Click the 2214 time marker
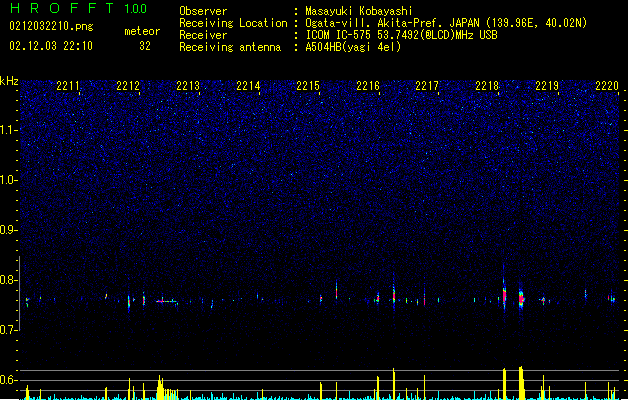Image resolution: width=629 pixels, height=400 pixels. 248,86
